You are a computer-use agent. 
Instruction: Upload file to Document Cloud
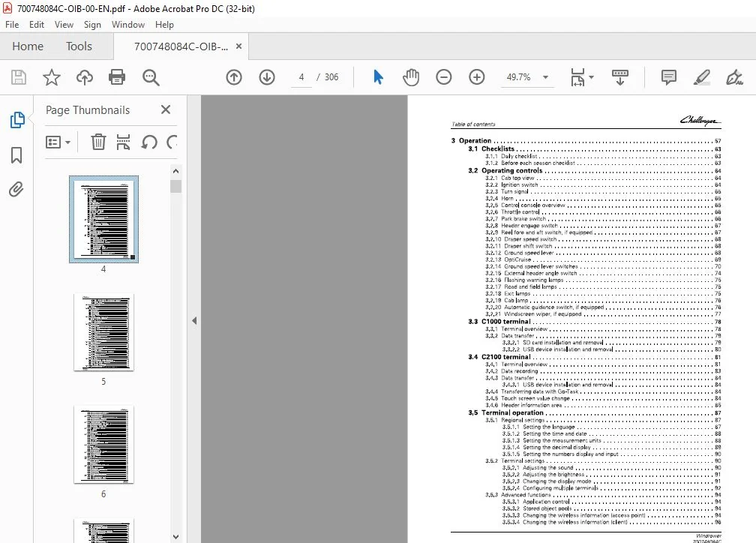(84, 77)
